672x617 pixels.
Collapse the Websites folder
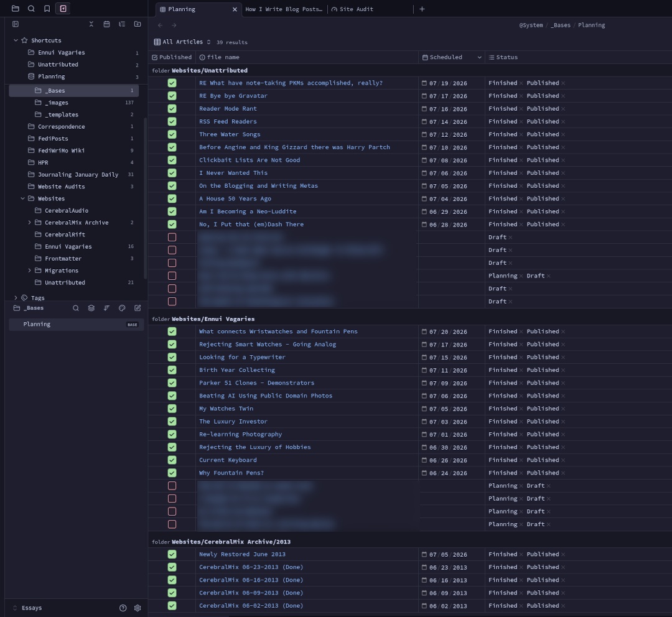(x=23, y=198)
